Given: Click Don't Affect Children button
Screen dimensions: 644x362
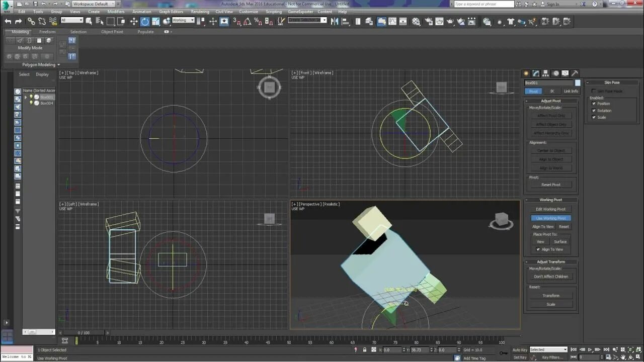Looking at the screenshot, I should pos(551,277).
